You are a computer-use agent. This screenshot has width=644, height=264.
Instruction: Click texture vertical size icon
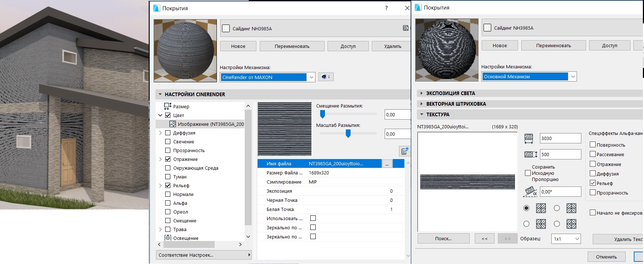tap(531, 154)
